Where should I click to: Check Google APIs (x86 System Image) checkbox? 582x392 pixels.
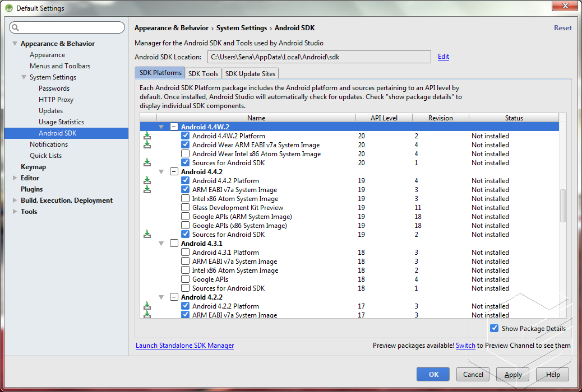pyautogui.click(x=185, y=225)
